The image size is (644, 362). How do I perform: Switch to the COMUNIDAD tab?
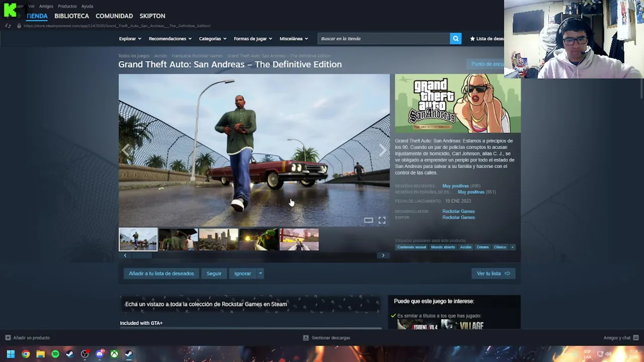pos(114,16)
